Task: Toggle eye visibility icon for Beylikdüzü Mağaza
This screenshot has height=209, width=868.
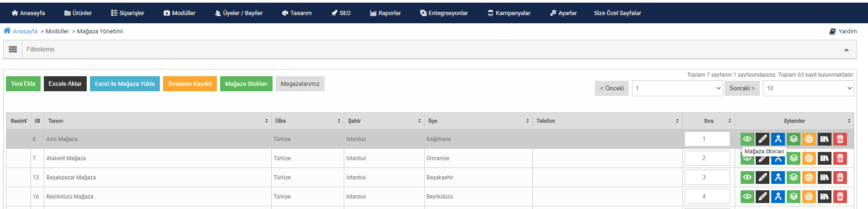Action: coord(747,197)
